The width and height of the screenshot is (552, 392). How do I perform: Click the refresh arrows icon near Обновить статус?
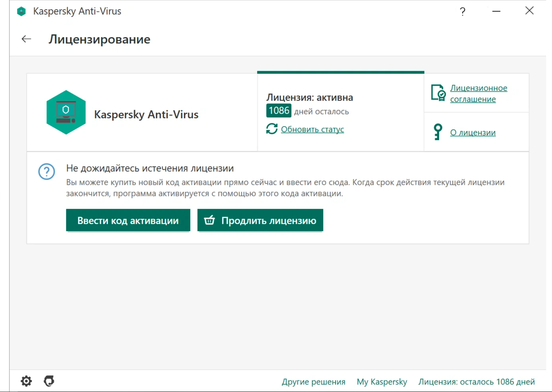click(x=272, y=129)
